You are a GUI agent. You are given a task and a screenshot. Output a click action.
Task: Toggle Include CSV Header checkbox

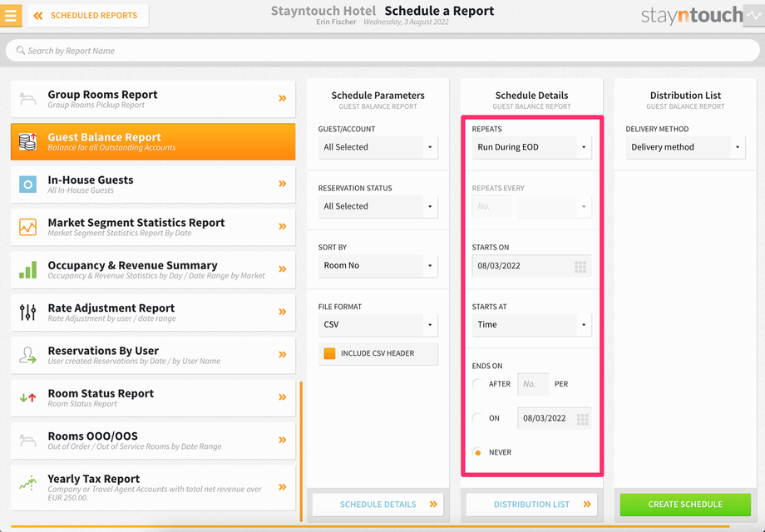point(330,353)
